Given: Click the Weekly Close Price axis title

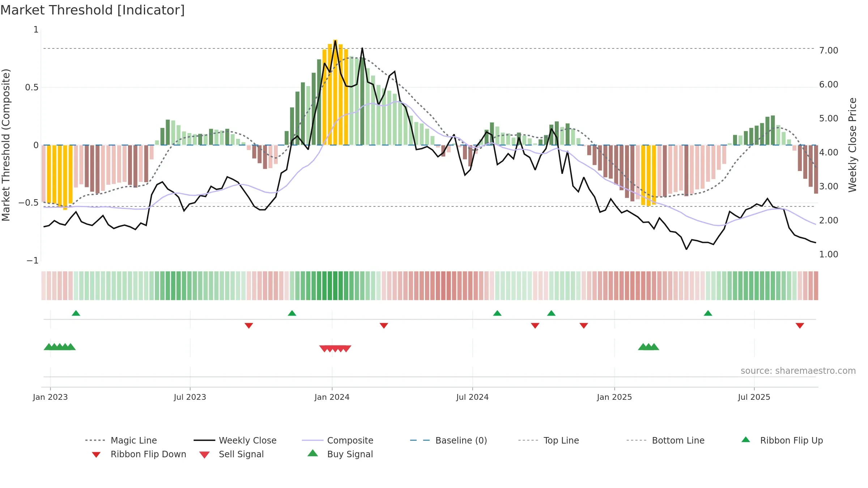Looking at the screenshot, I should (852, 145).
